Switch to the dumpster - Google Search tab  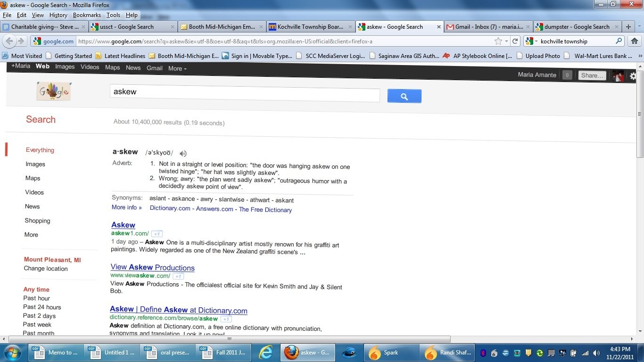[577, 27]
